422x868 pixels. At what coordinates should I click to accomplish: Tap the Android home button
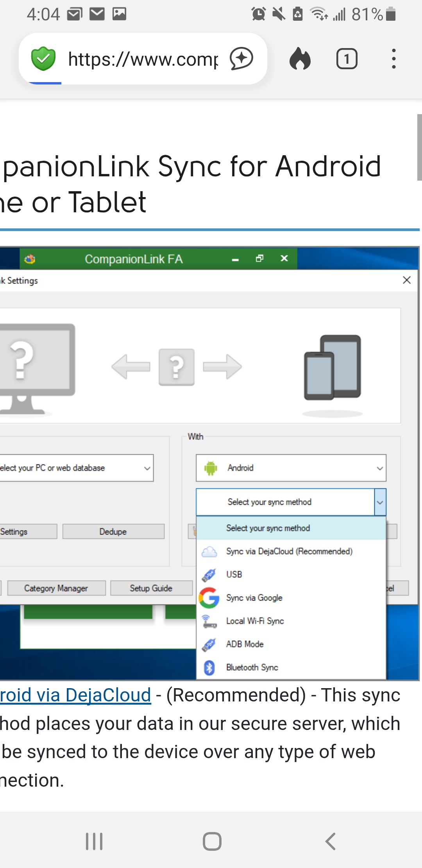click(212, 841)
